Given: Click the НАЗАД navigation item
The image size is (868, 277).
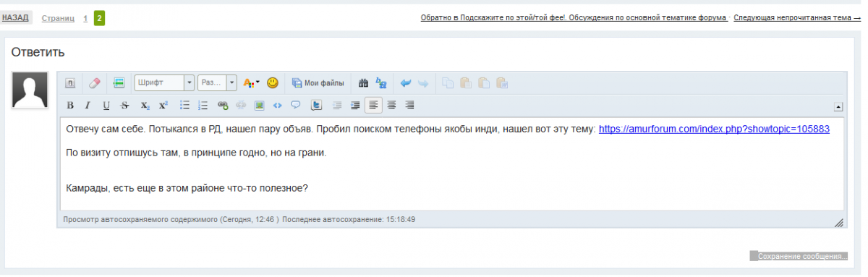Looking at the screenshot, I should click(15, 17).
